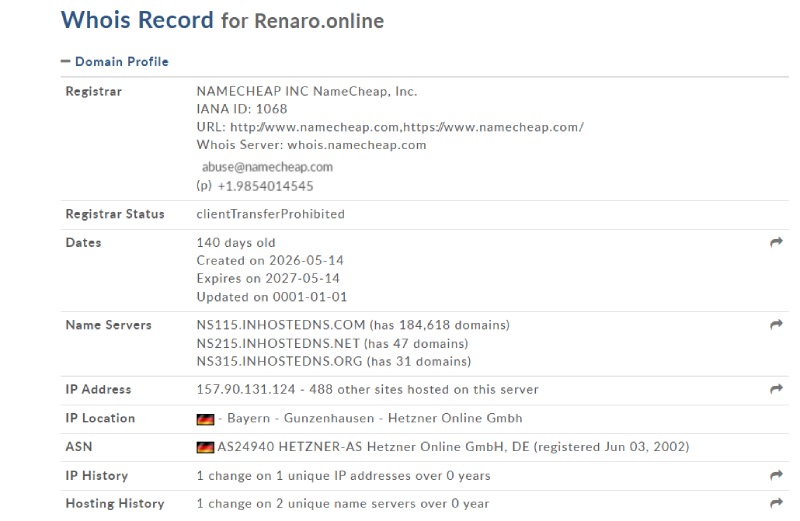Select the phone number +1.9854014545

tap(265, 186)
